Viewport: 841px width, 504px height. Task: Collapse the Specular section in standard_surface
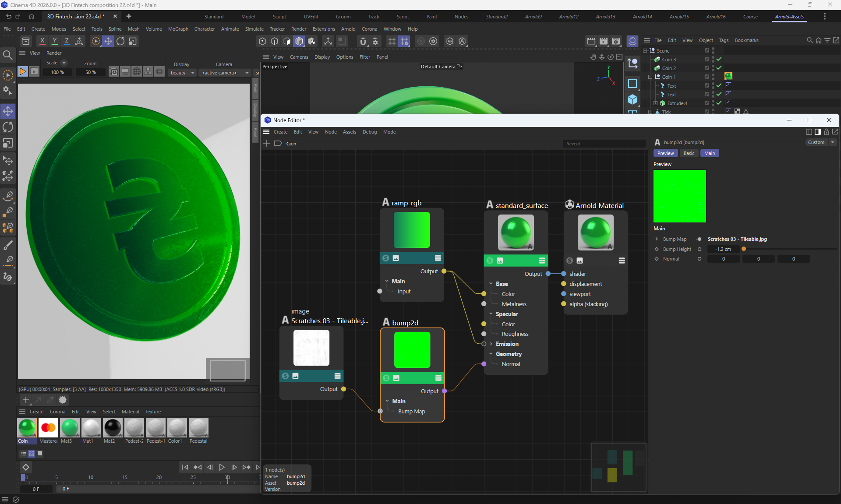[x=491, y=314]
